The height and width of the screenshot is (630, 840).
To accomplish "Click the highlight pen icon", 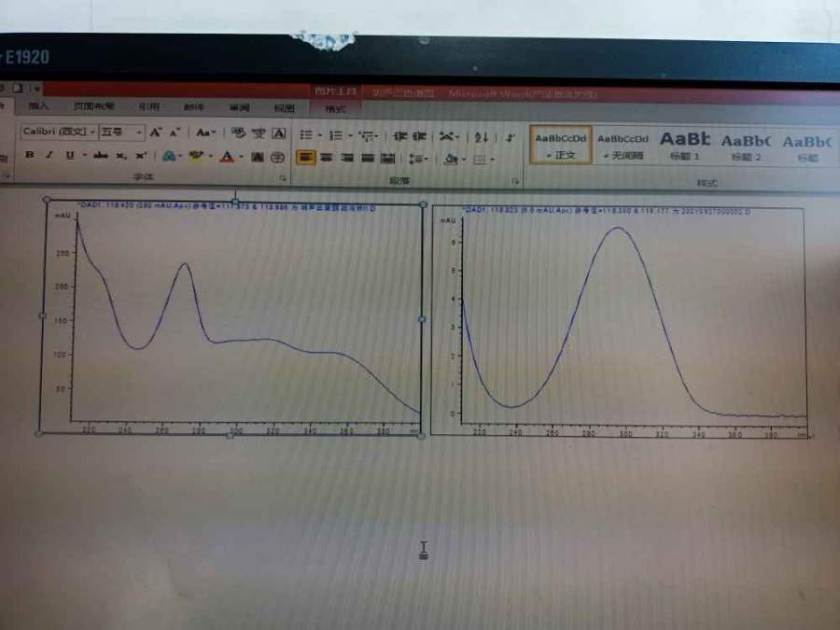I will (196, 157).
